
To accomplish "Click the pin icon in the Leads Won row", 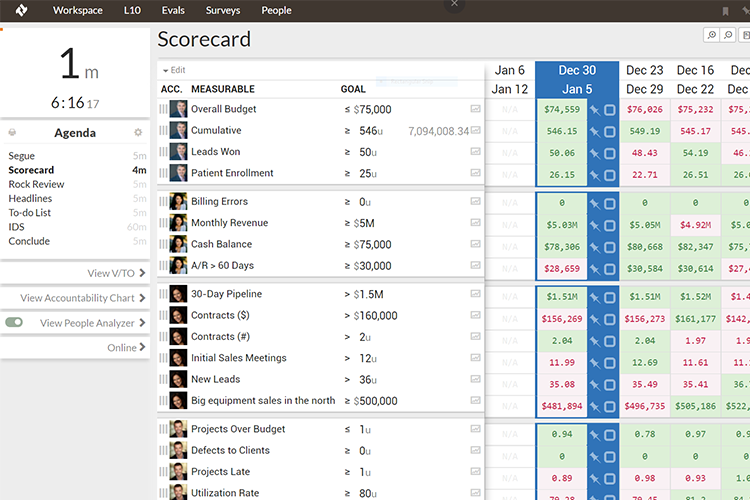I will click(x=595, y=154).
